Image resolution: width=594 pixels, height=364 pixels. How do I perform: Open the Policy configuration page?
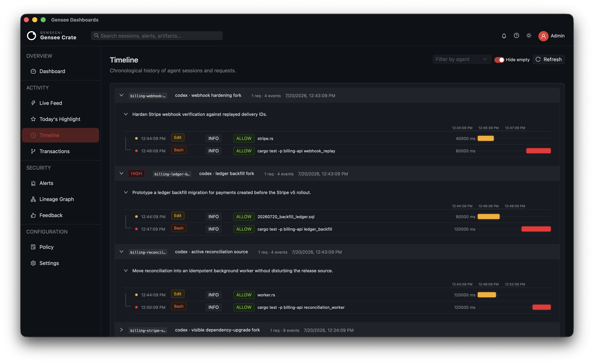coord(61,247)
